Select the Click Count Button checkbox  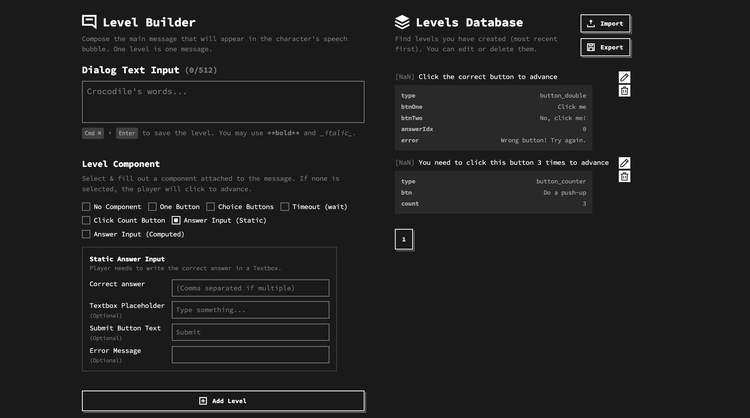(86, 220)
